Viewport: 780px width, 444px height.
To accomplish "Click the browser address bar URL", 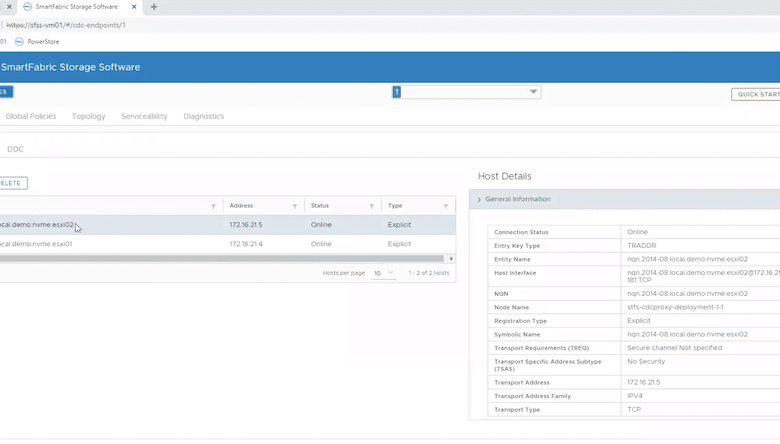I will tap(67, 25).
